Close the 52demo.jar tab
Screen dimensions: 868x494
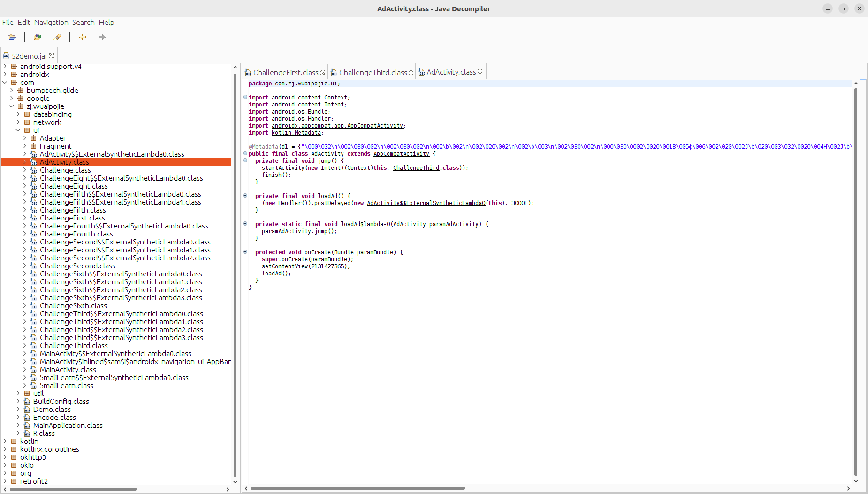coord(52,56)
